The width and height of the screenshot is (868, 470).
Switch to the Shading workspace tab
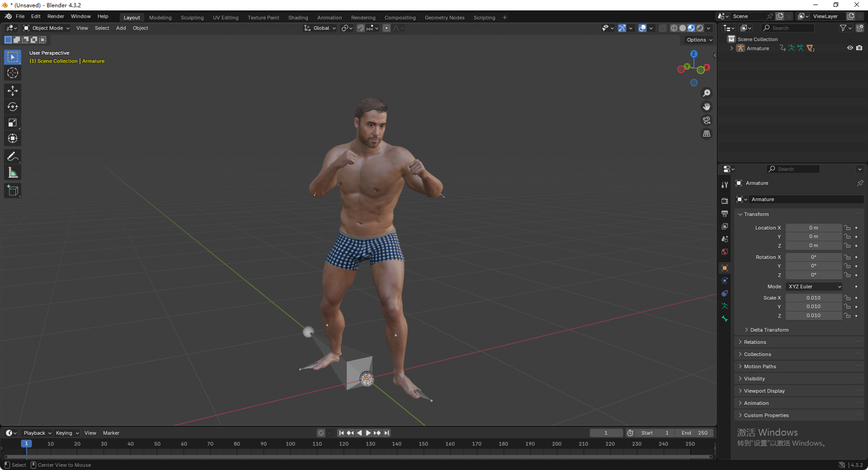(x=298, y=17)
